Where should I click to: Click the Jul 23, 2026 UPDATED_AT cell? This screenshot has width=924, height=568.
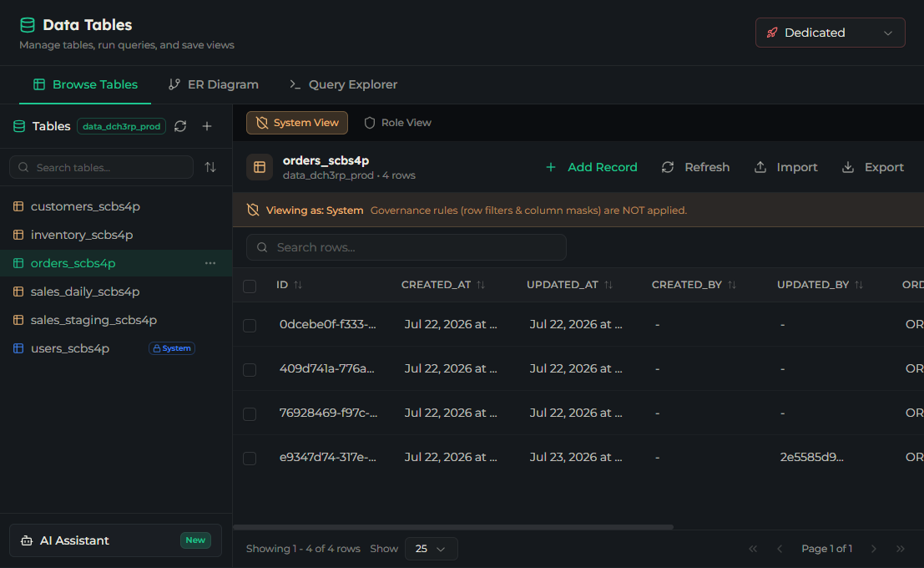(x=576, y=457)
